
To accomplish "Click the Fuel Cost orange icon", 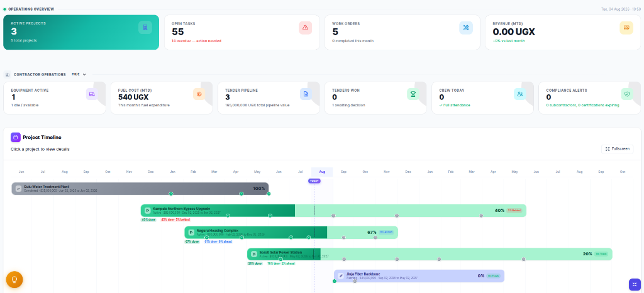I will coord(199,94).
